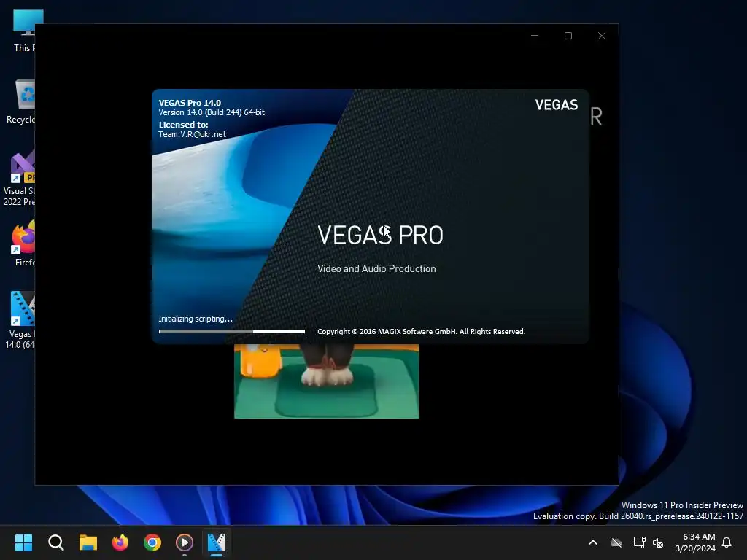Select Visual Studio 2022 Preview shortcut
This screenshot has width=747, height=560.
tap(19, 178)
